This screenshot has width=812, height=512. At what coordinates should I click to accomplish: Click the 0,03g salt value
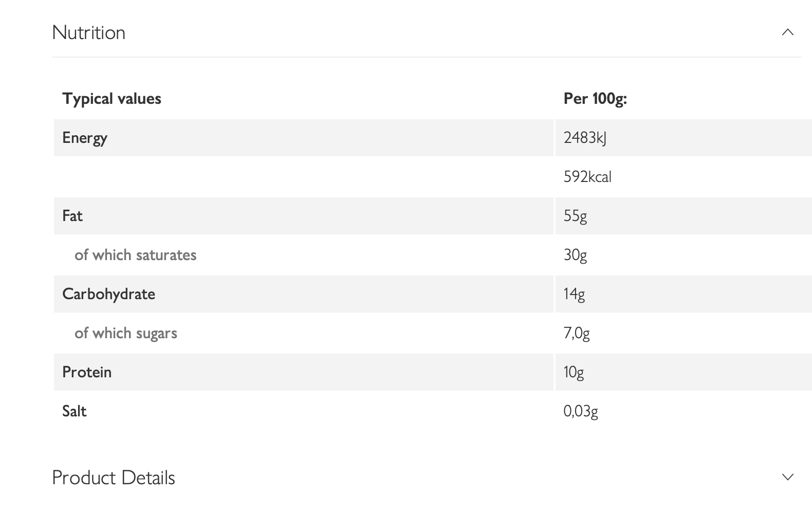click(581, 411)
